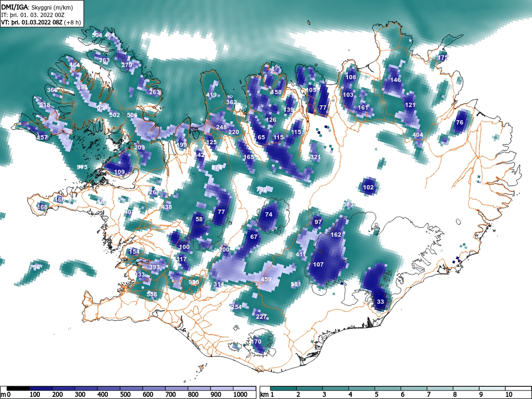
Task: Select the 792 visibility value
Action: pos(261,189)
